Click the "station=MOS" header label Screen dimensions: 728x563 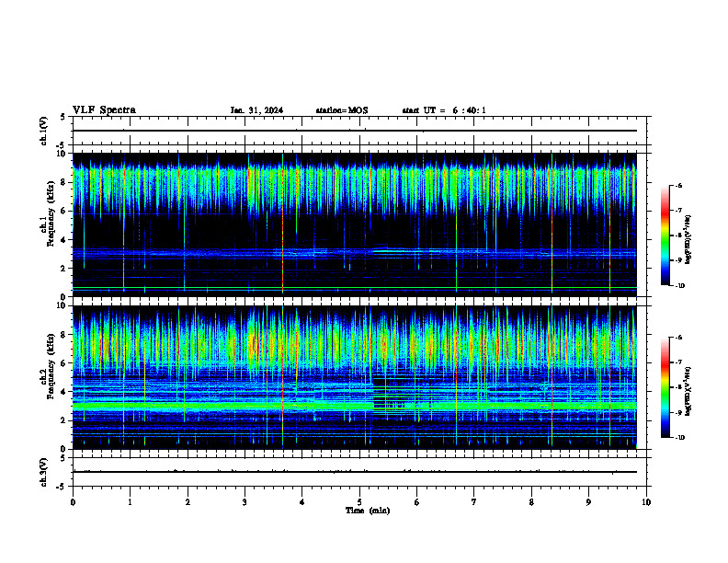pos(342,110)
